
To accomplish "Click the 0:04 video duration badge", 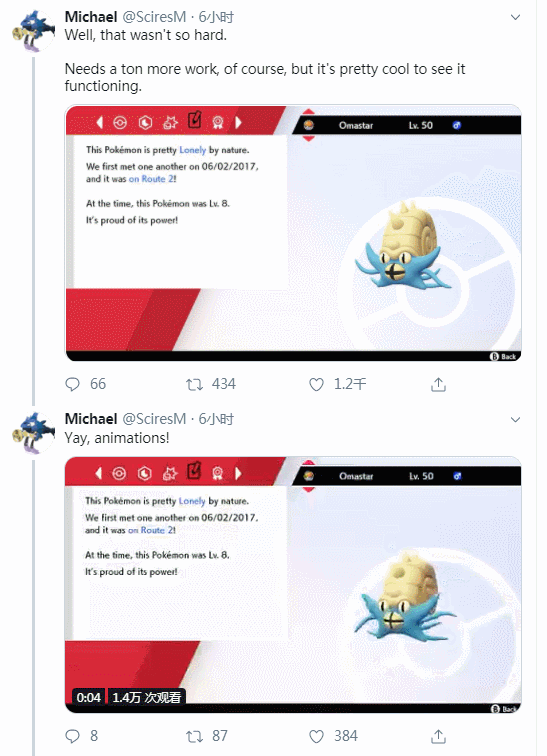I will click(x=89, y=697).
